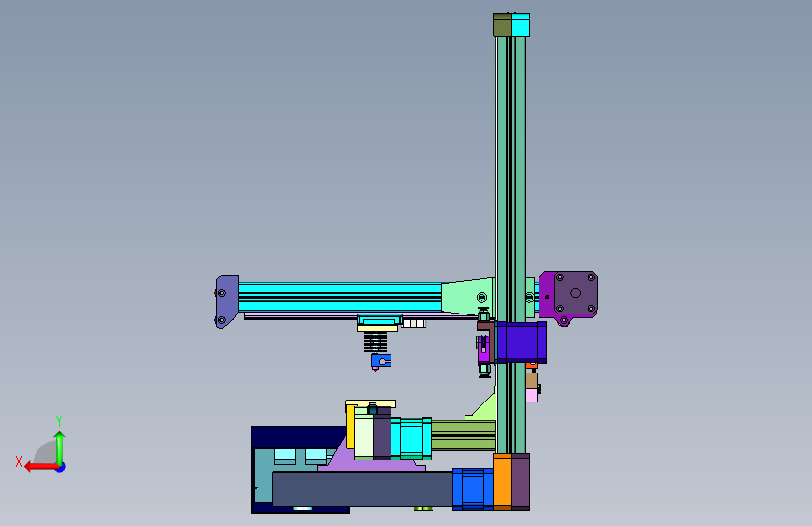812x526 pixels.
Task: Click the green Y axis arrow of the triad
Action: 60,448
